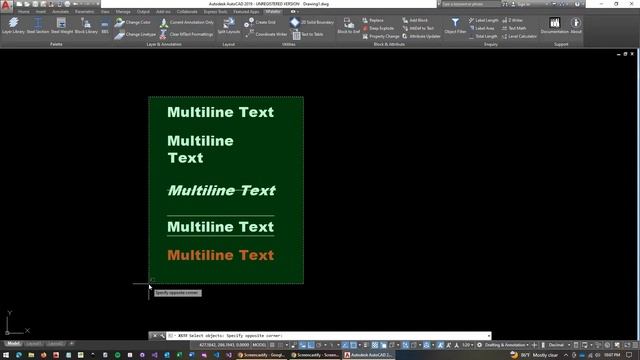Select the Model layout tab
The width and height of the screenshot is (640, 360).
click(13, 344)
